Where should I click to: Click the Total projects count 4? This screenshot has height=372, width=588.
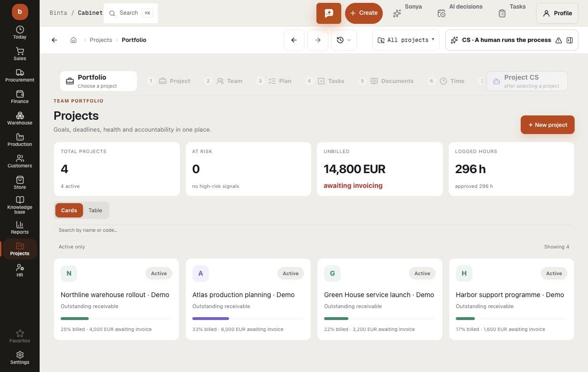pyautogui.click(x=64, y=169)
